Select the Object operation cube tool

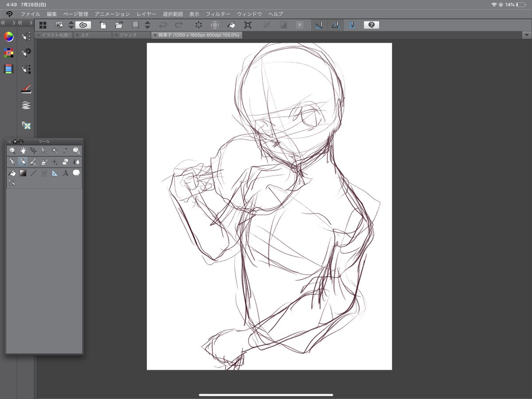[x=76, y=151]
